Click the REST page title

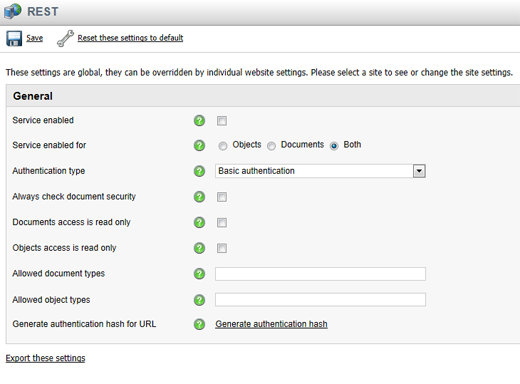[x=43, y=12]
